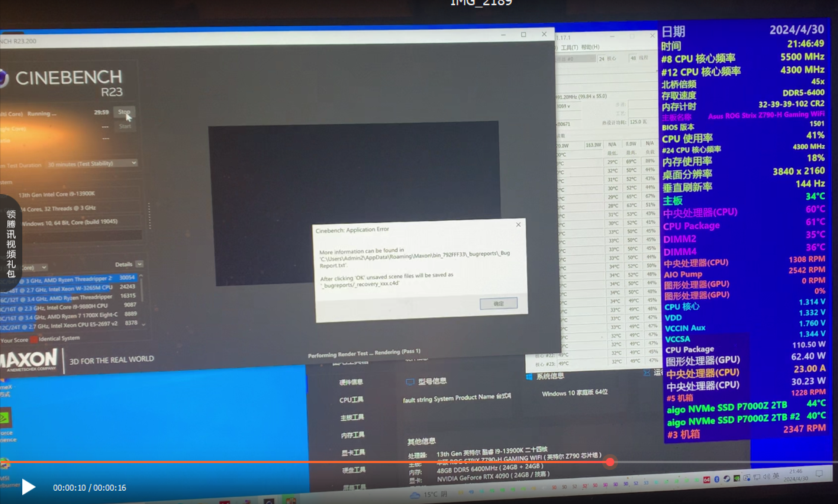Screen dimensions: 838x504
Task: Open the 30 minutes Test Stability dropdown
Action: (91, 163)
